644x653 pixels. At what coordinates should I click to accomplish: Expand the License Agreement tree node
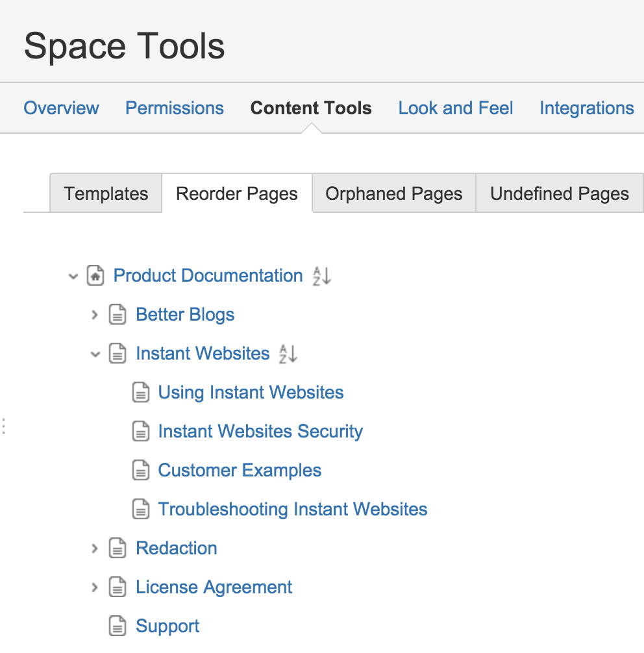pyautogui.click(x=95, y=587)
